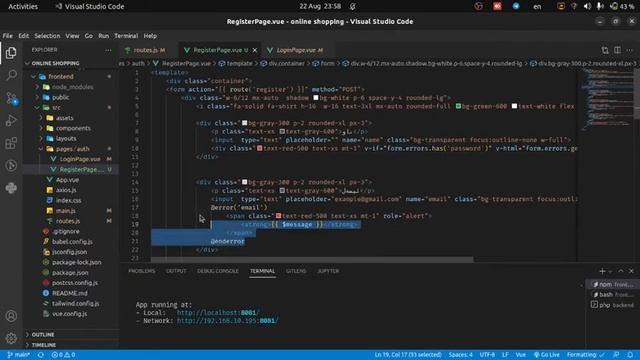Image resolution: width=640 pixels, height=360 pixels.
Task: Collapse the pages/auth folder
Action: (x=72, y=149)
